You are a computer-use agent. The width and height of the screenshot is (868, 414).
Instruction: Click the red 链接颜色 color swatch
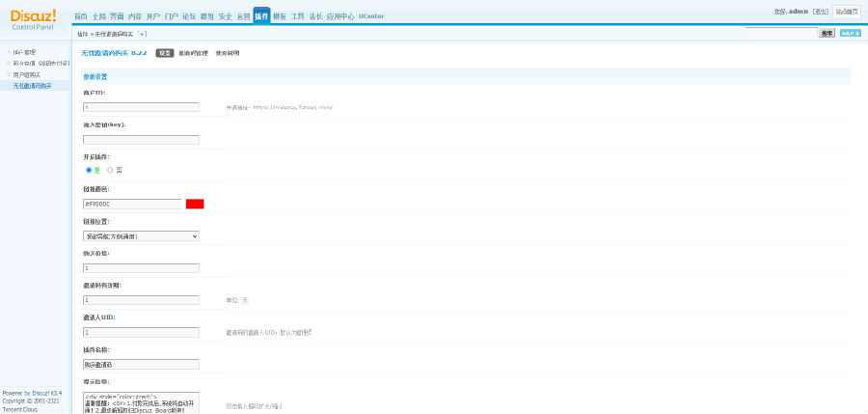(x=195, y=204)
